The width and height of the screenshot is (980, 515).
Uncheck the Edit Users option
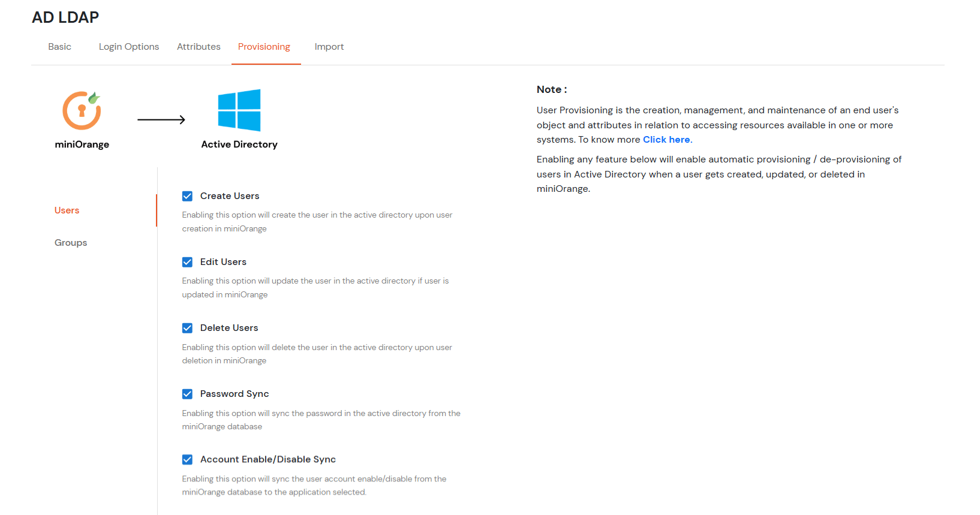pyautogui.click(x=188, y=262)
